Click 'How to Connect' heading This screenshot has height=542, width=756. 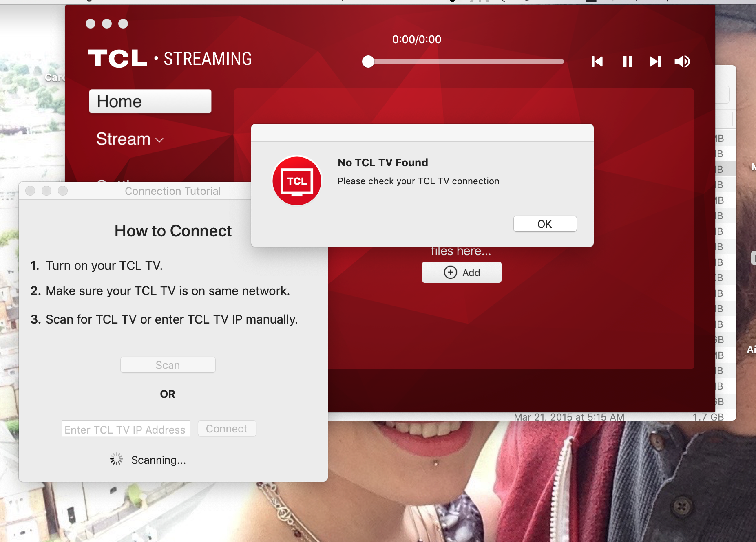click(173, 231)
